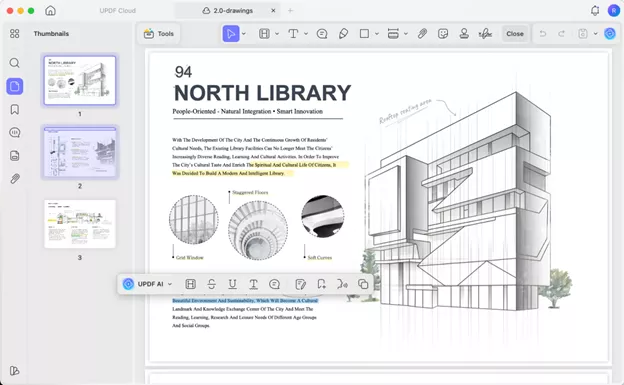Image resolution: width=624 pixels, height=385 pixels.
Task: Open the attachments panel in sidebar
Action: pyautogui.click(x=15, y=179)
